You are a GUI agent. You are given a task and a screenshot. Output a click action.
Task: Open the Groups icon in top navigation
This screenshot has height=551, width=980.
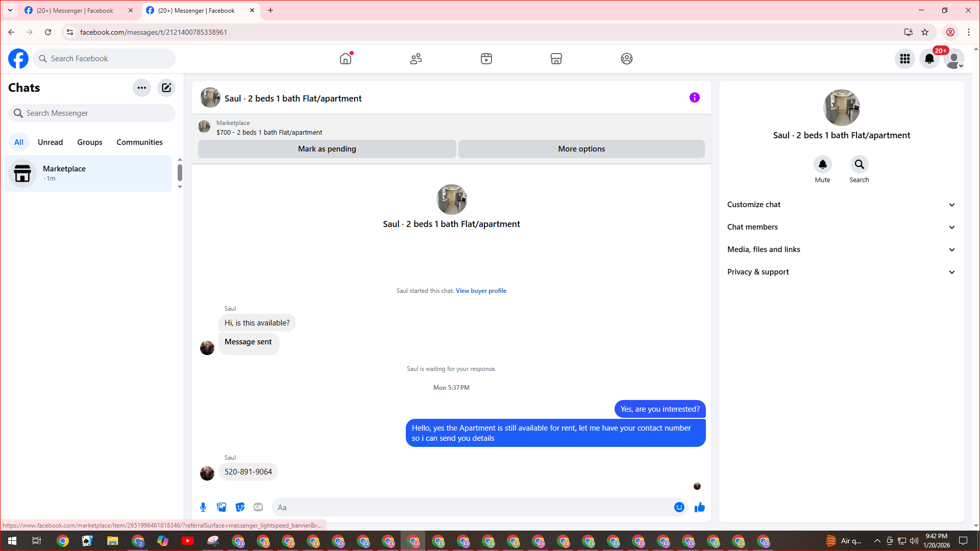point(627,59)
